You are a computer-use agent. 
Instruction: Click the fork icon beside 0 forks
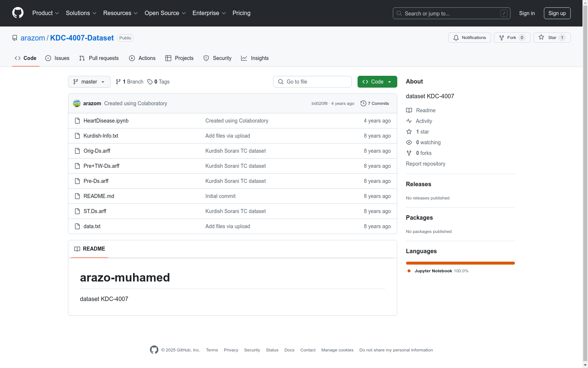coord(409,153)
